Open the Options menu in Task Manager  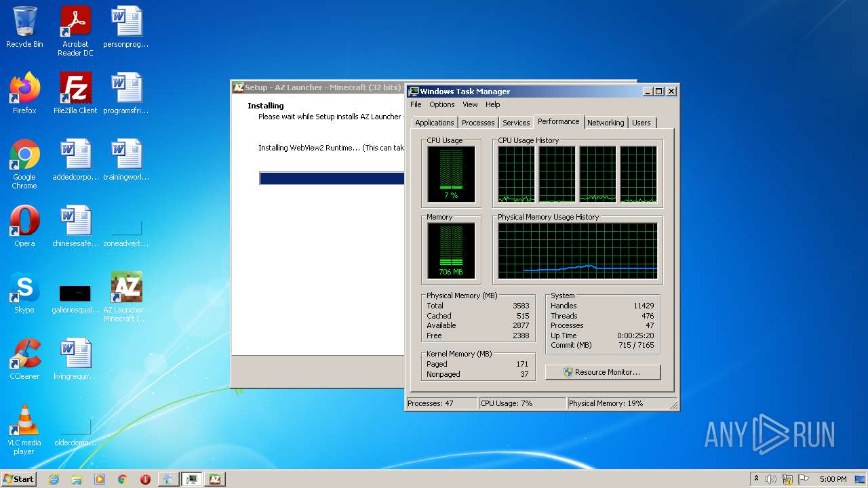pyautogui.click(x=442, y=104)
